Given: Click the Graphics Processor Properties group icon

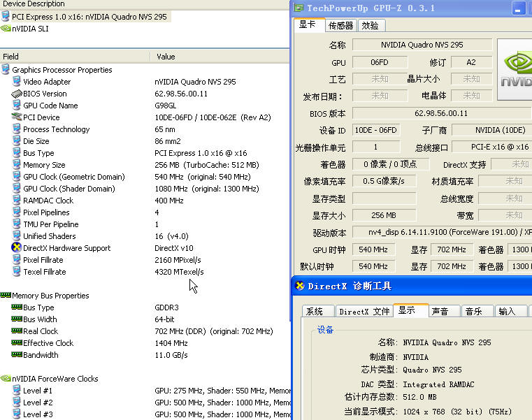Looking at the screenshot, I should (6, 70).
